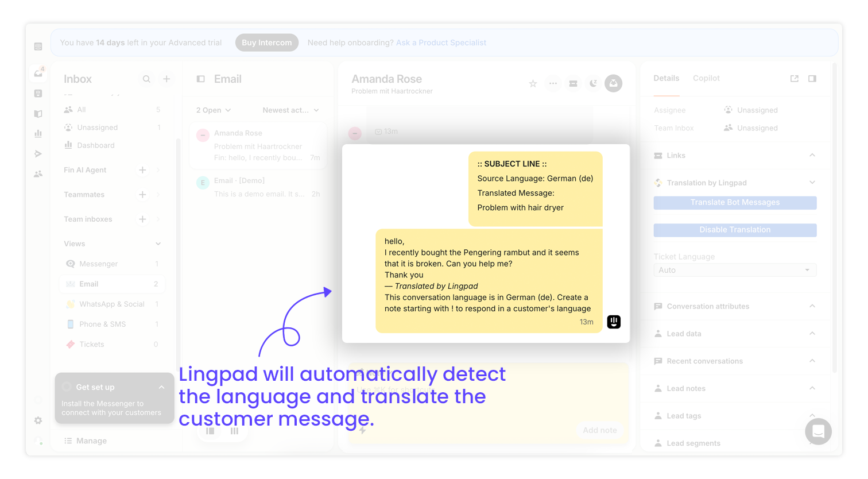Open the Tickets view

113,345
